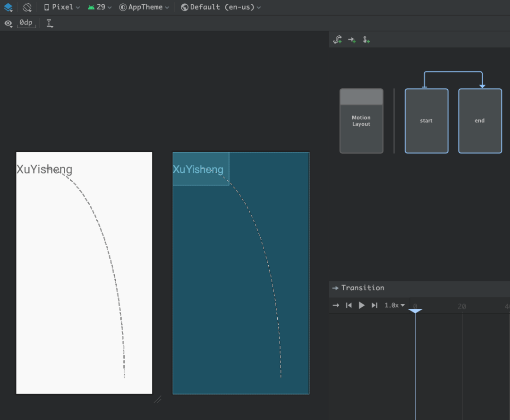The width and height of the screenshot is (510, 420).
Task: Open the AppTheme selector dropdown
Action: (144, 8)
